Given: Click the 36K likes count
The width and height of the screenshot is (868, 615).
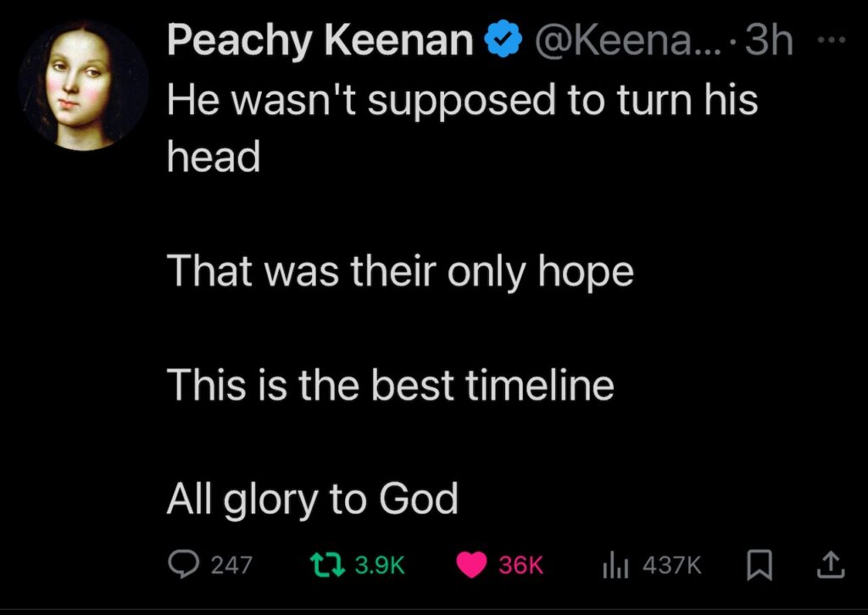Looking at the screenshot, I should (520, 565).
